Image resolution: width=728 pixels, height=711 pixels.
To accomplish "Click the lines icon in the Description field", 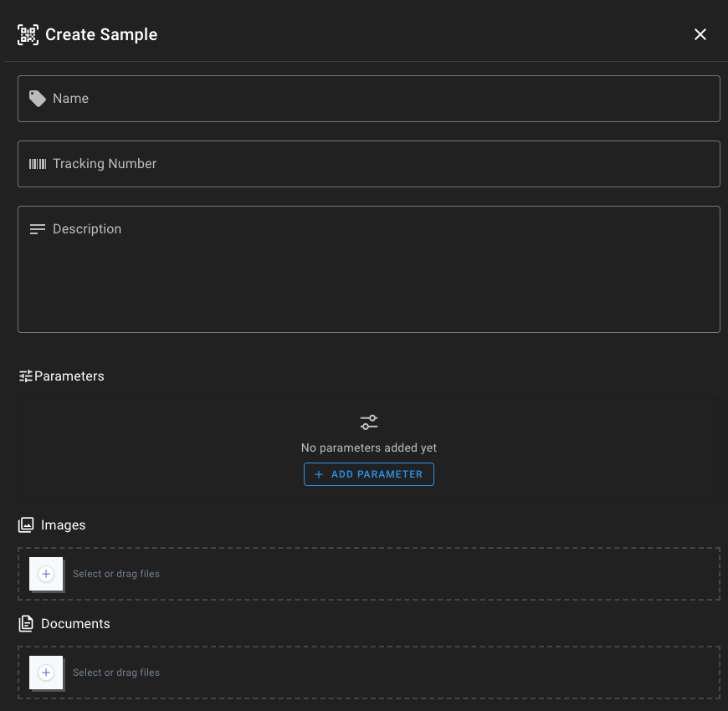I will [x=38, y=229].
